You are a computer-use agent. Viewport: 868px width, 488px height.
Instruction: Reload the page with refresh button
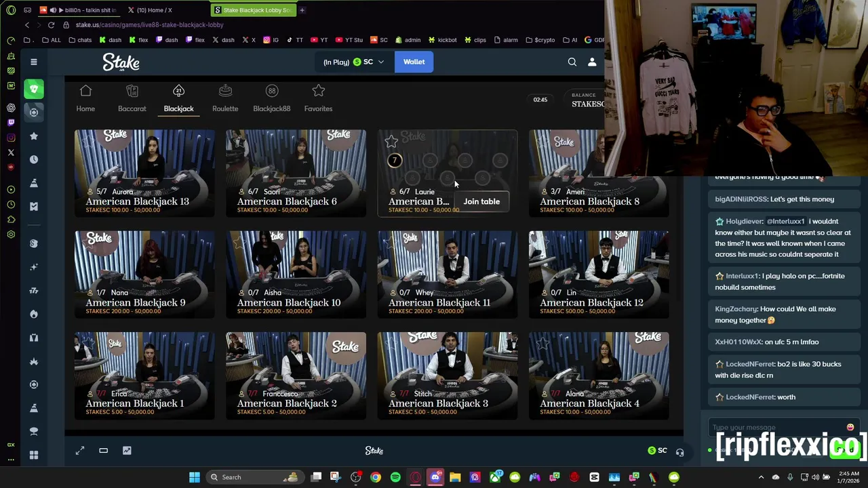click(x=51, y=25)
